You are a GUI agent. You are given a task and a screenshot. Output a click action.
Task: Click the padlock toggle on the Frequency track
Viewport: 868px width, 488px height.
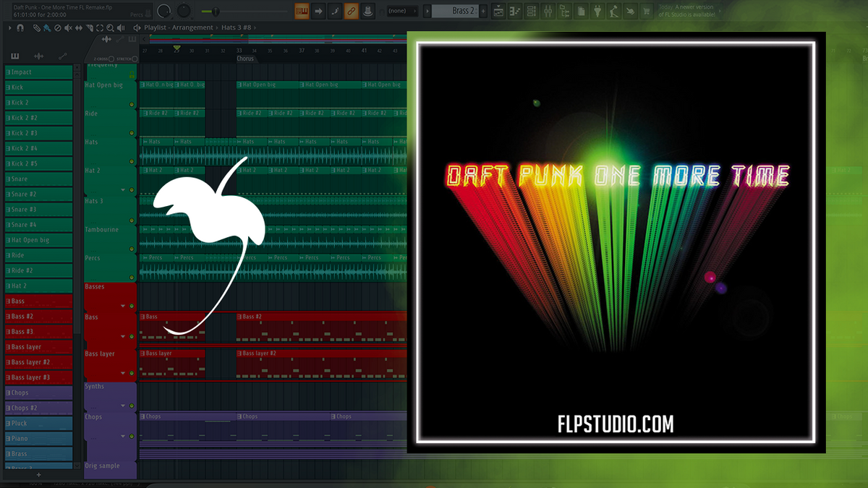click(x=132, y=74)
